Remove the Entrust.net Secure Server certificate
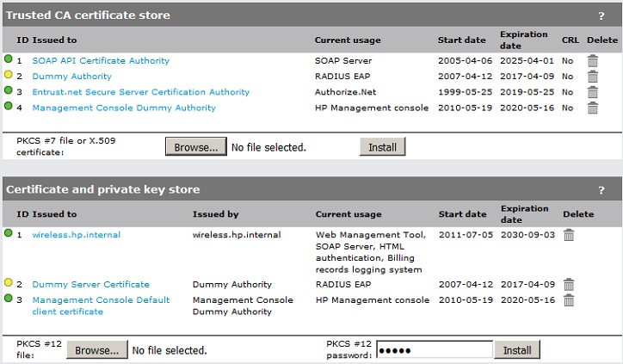The image size is (623, 364). tap(592, 92)
